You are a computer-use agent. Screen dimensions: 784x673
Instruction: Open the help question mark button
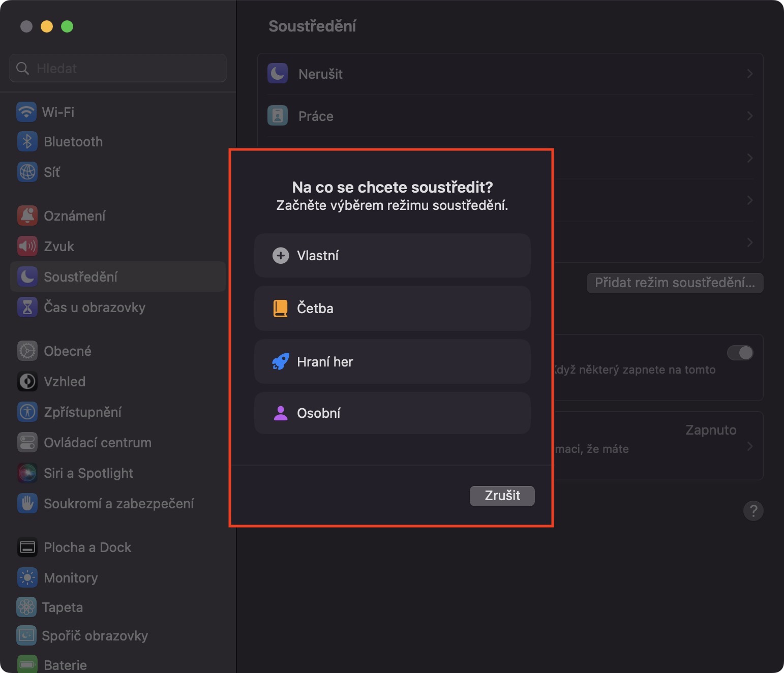coord(753,510)
